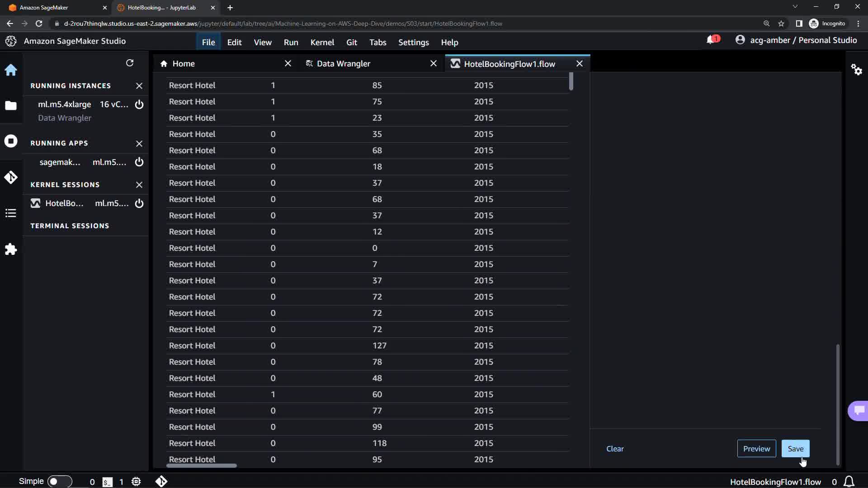The image size is (868, 488).
Task: Open the Home icon in left sidebar
Action: [x=11, y=70]
